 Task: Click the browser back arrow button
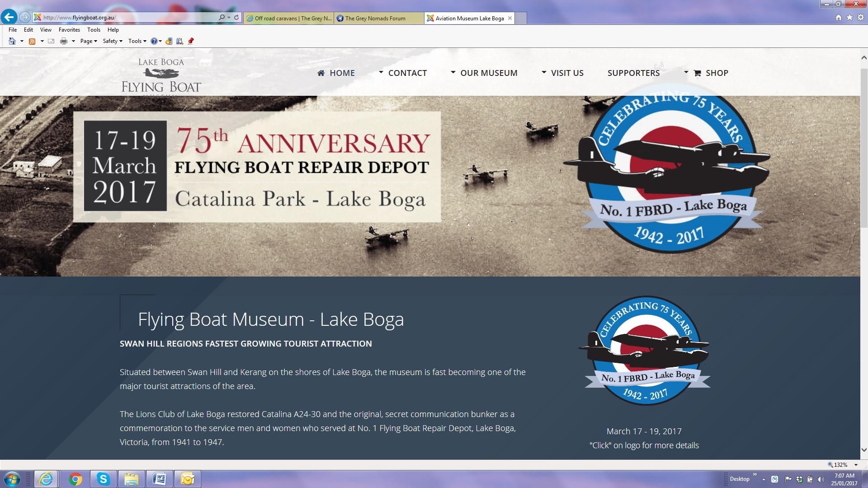coord(9,17)
